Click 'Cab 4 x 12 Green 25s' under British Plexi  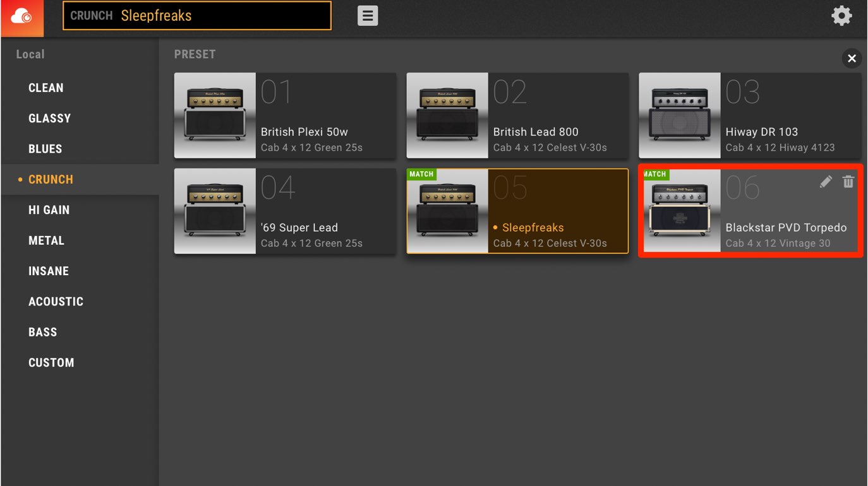312,148
